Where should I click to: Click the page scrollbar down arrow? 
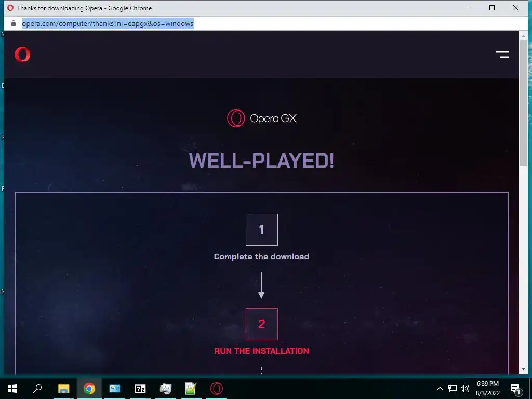523,369
